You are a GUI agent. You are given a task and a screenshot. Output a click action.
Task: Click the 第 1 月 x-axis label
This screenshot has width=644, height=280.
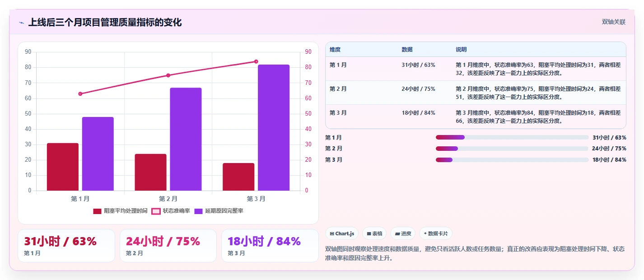(80, 199)
